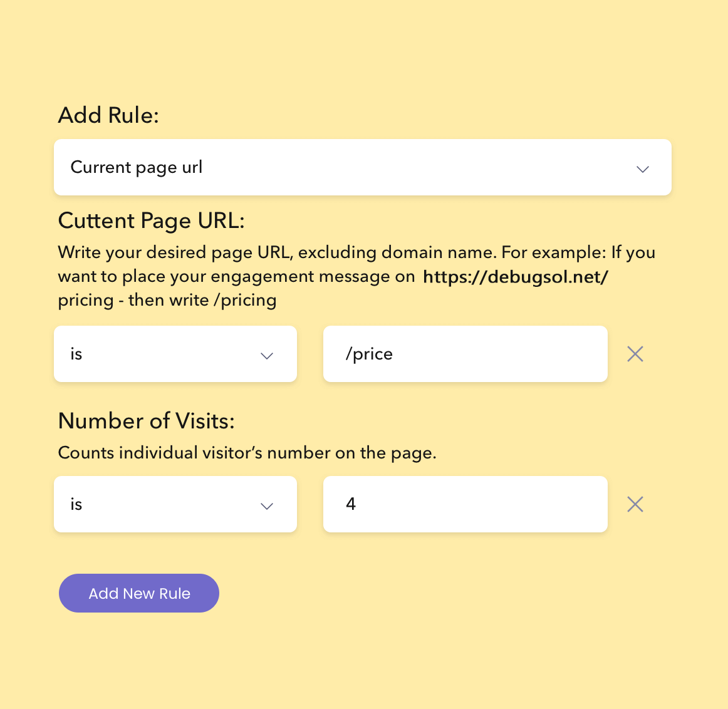
Task: Click the chevron in the Current page url selector
Action: click(642, 169)
